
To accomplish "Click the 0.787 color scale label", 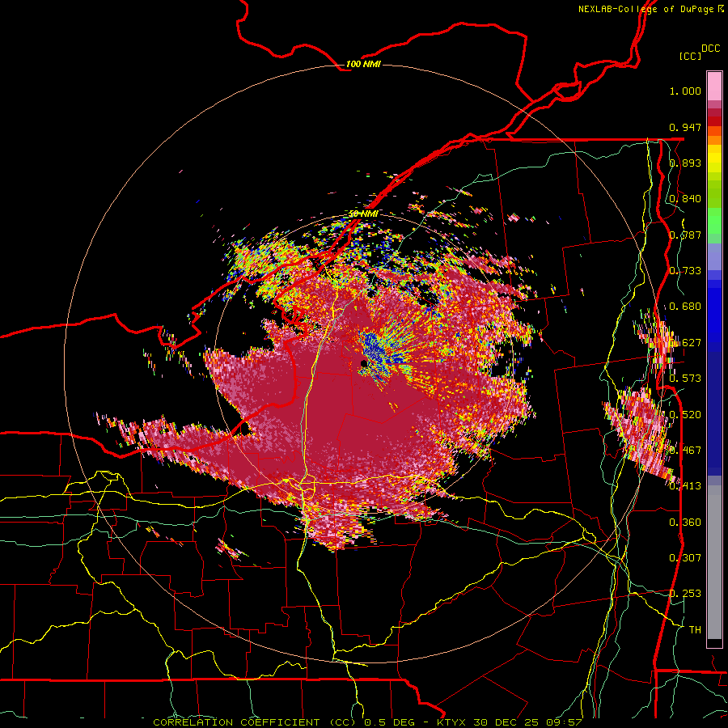I will (x=685, y=235).
